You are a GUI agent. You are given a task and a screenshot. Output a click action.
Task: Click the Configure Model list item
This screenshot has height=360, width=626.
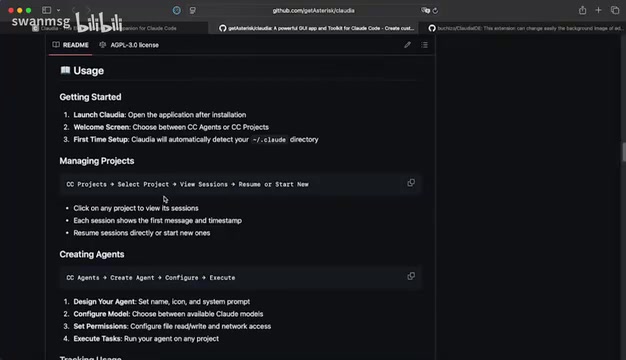tap(168, 314)
